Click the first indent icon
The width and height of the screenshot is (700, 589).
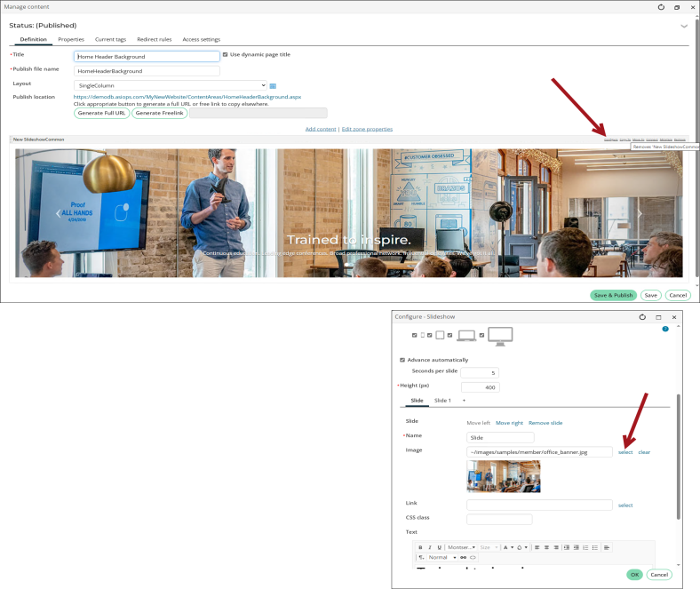[567, 547]
